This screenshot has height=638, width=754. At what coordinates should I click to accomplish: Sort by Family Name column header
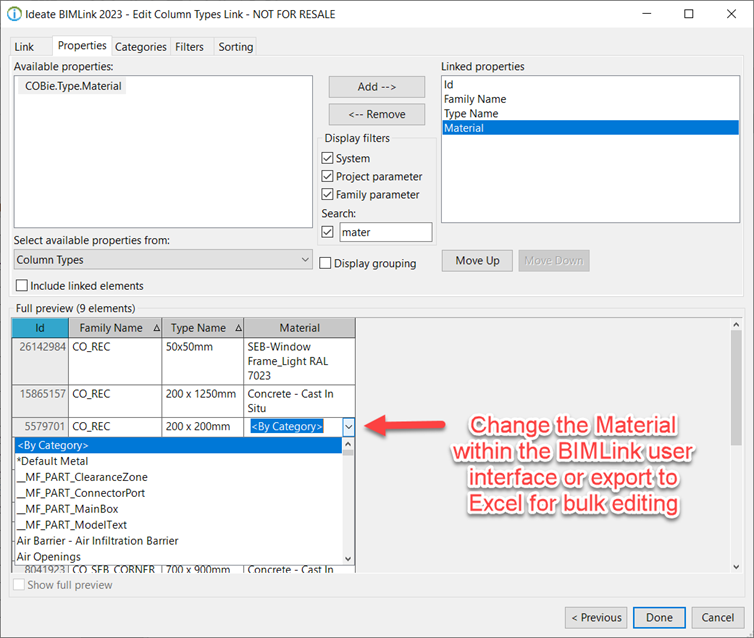(x=115, y=328)
